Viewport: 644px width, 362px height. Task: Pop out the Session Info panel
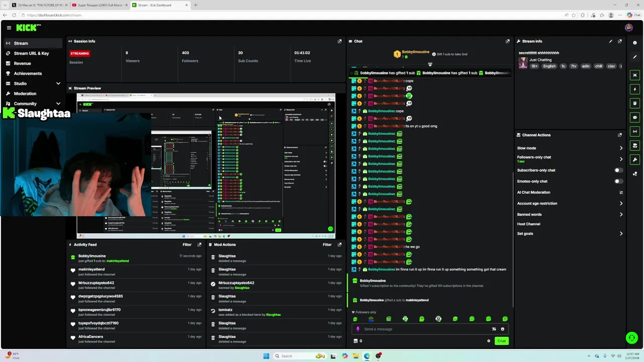[339, 41]
